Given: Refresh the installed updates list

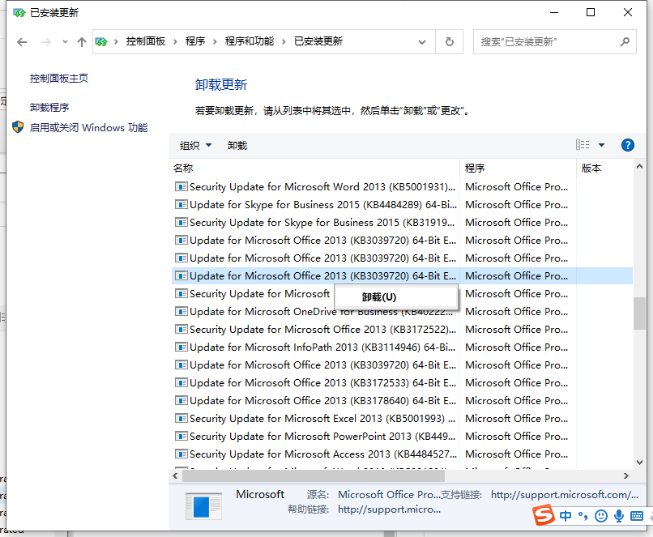Looking at the screenshot, I should click(x=449, y=42).
